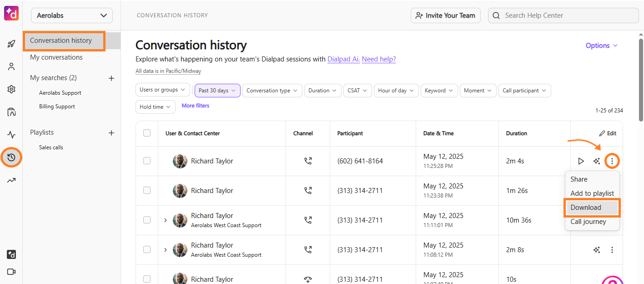The image size is (644, 284).
Task: Open the person profile icon in sidebar
Action: [11, 66]
